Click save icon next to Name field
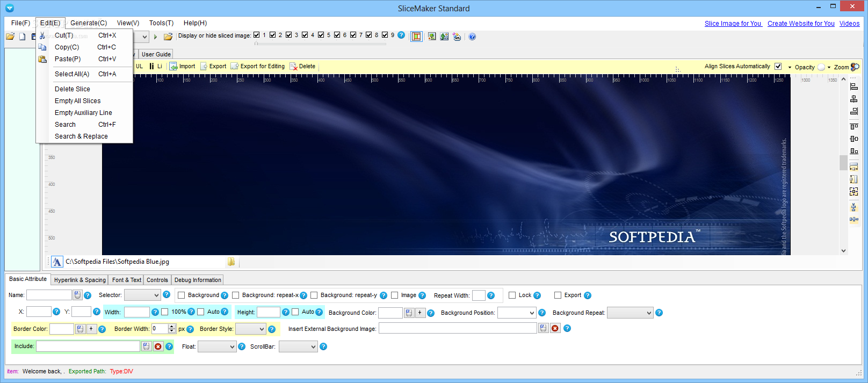 pyautogui.click(x=78, y=295)
